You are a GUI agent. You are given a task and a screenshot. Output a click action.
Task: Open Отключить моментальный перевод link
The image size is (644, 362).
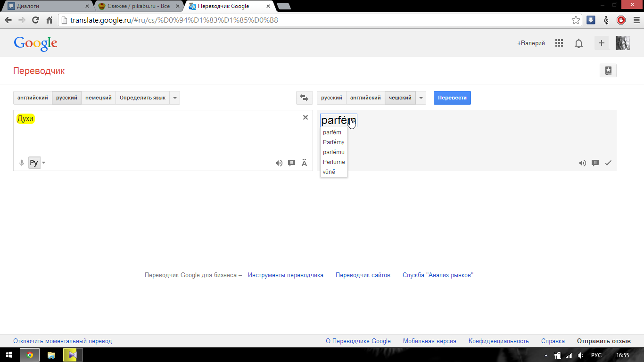click(x=63, y=341)
